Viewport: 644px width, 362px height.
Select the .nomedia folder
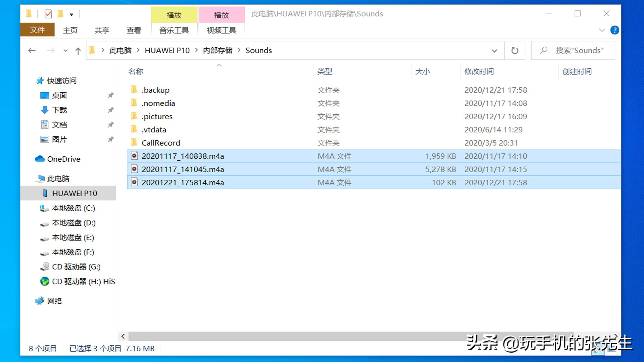coord(374,103)
